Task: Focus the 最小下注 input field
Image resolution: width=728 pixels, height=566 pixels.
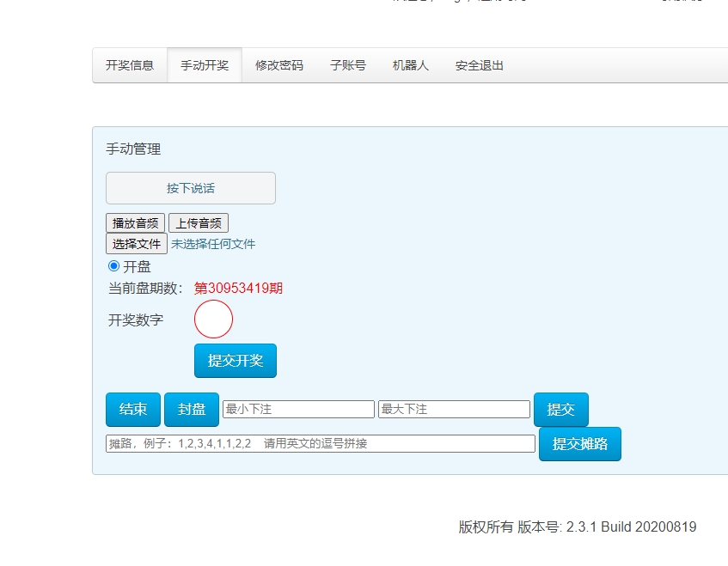Action: (x=298, y=409)
